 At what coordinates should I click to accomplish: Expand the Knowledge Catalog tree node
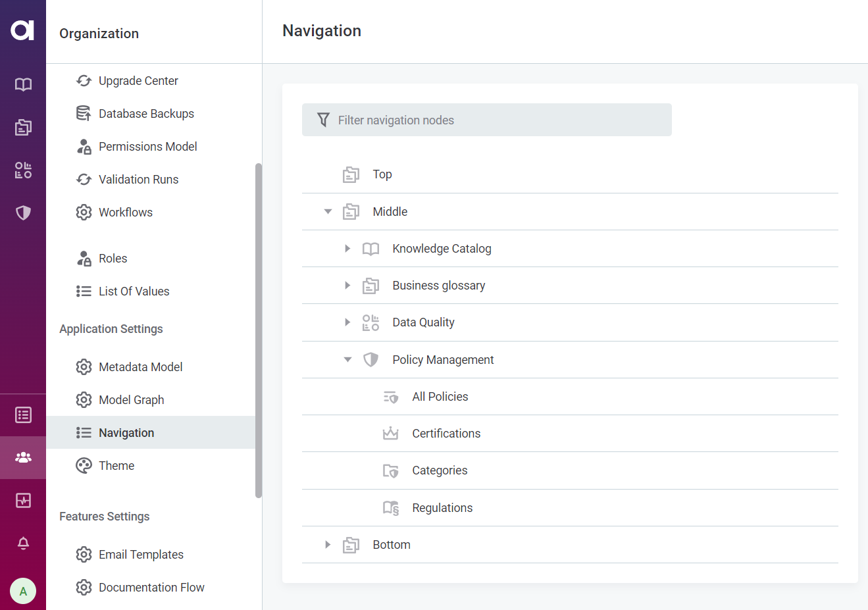(347, 248)
